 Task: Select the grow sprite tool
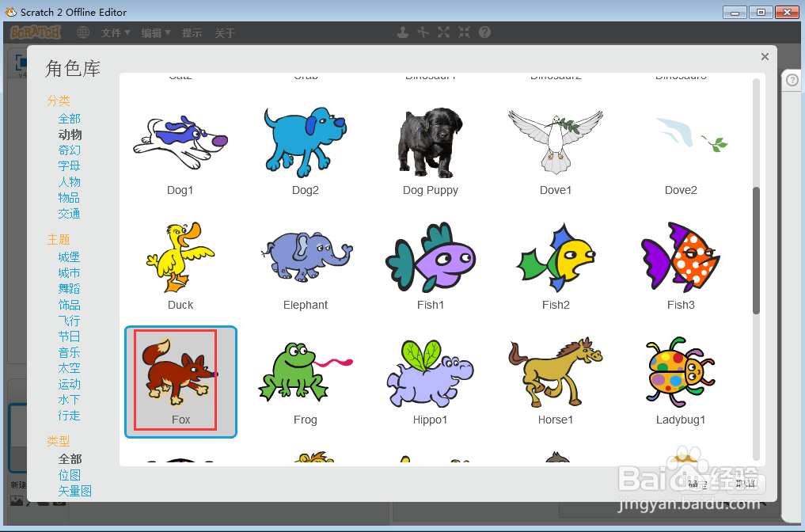coord(443,32)
